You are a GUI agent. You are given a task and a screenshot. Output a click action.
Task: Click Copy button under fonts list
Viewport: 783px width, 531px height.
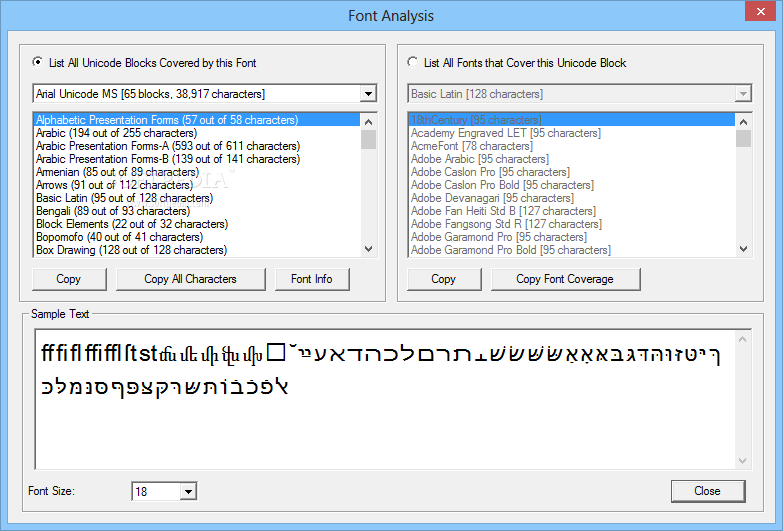tap(444, 279)
